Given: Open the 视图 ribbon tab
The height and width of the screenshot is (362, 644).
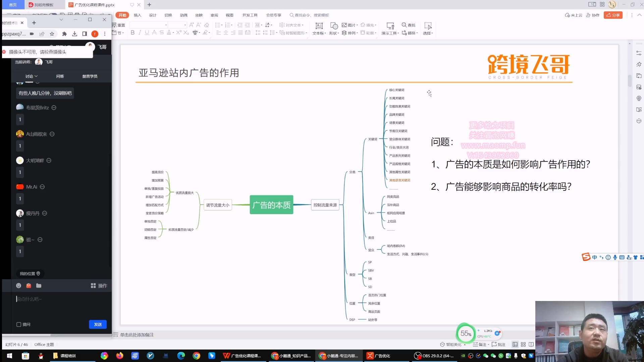Looking at the screenshot, I should [229, 15].
